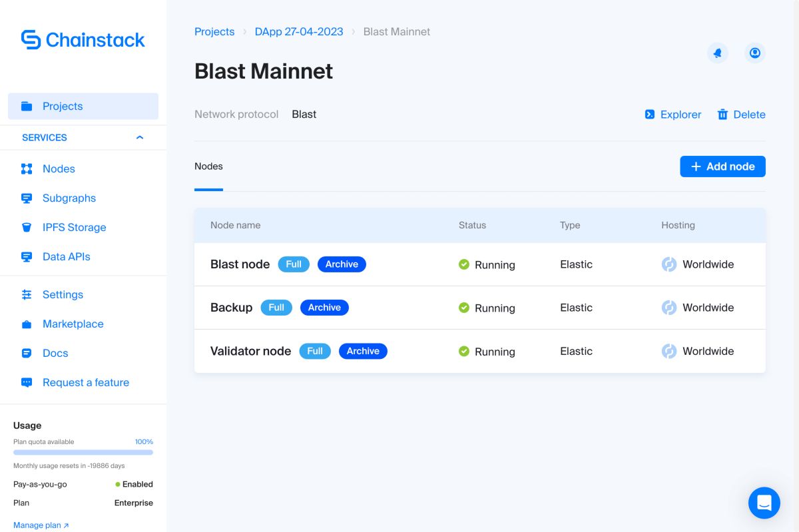Select the Nodes tab
Image resolution: width=799 pixels, height=532 pixels.
(x=208, y=166)
